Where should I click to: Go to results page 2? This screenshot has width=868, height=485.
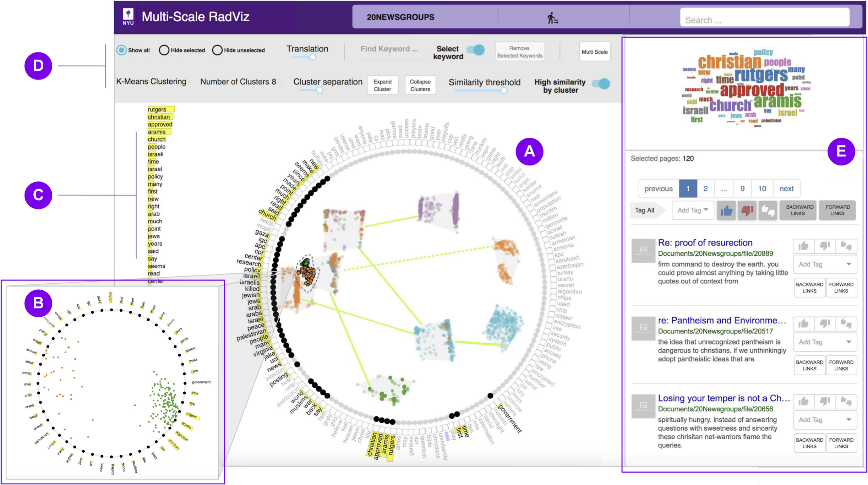[705, 189]
